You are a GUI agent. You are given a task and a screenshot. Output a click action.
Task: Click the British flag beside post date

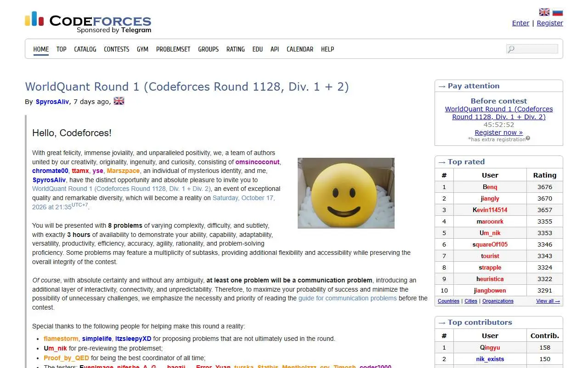point(119,101)
